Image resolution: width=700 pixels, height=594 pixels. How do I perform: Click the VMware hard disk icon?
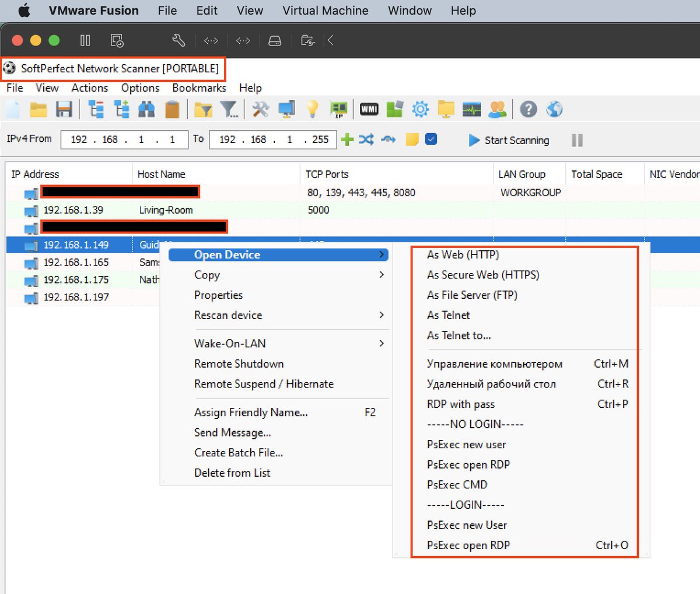click(x=274, y=41)
